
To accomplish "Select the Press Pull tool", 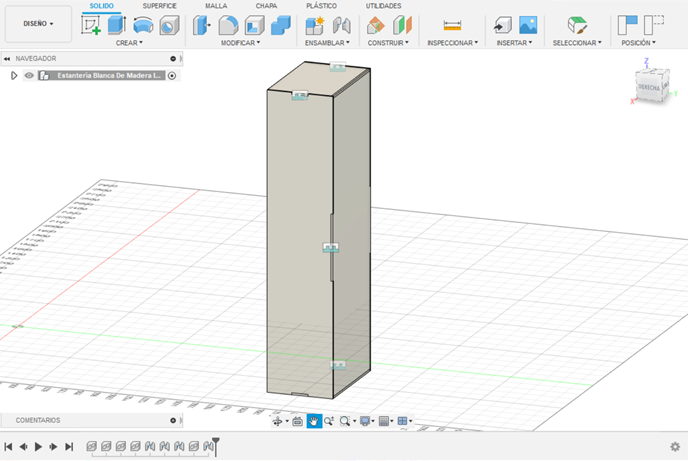I will [x=201, y=25].
